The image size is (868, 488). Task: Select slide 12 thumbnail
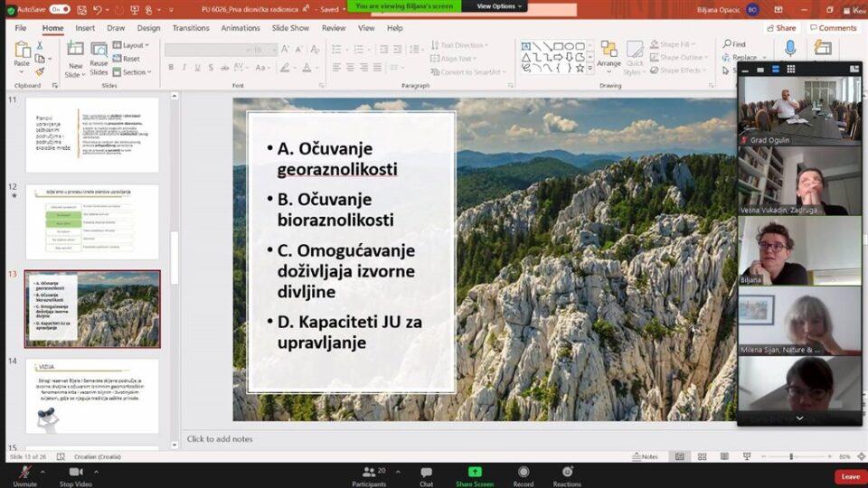(x=92, y=222)
